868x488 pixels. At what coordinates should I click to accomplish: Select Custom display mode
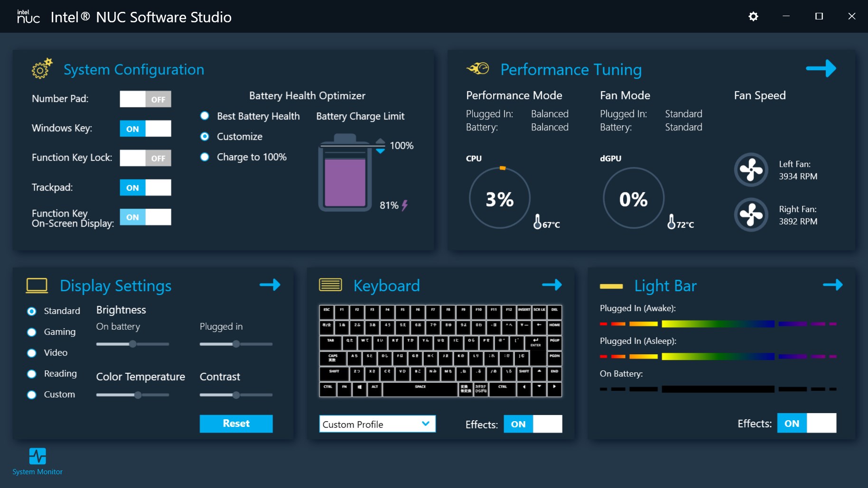32,395
